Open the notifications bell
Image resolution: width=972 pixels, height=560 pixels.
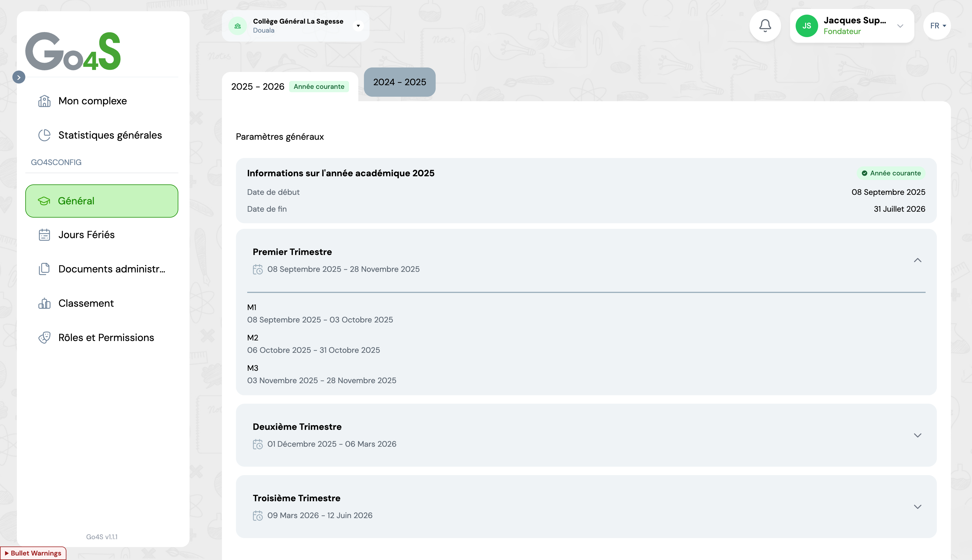pos(765,26)
